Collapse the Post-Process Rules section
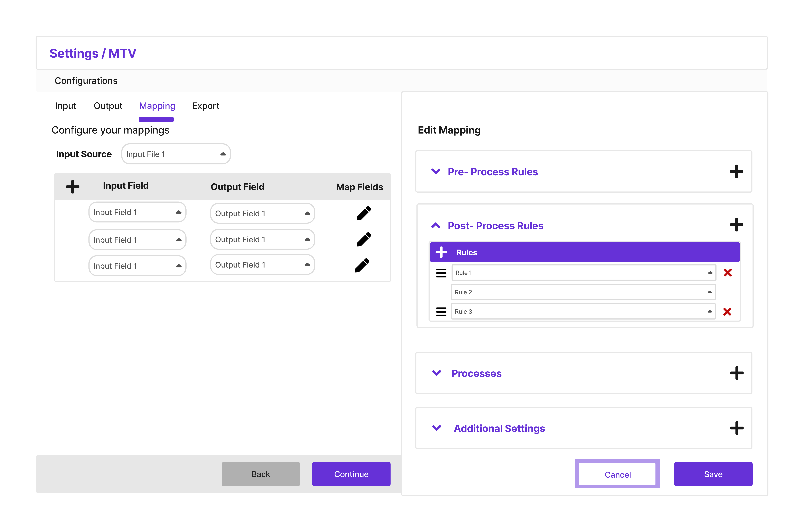804x532 pixels. point(436,226)
